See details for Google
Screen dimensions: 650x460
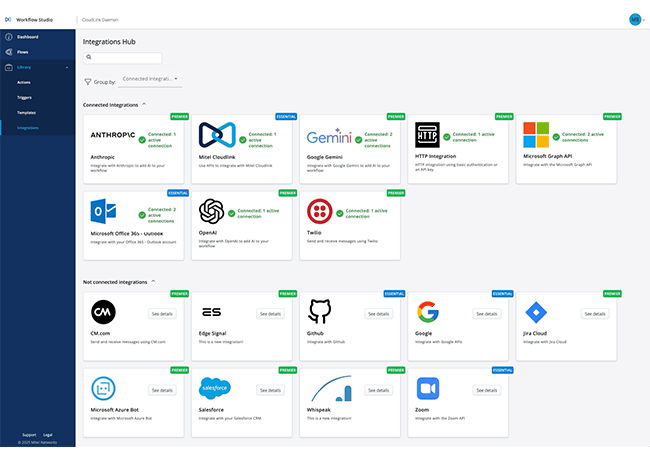487,314
